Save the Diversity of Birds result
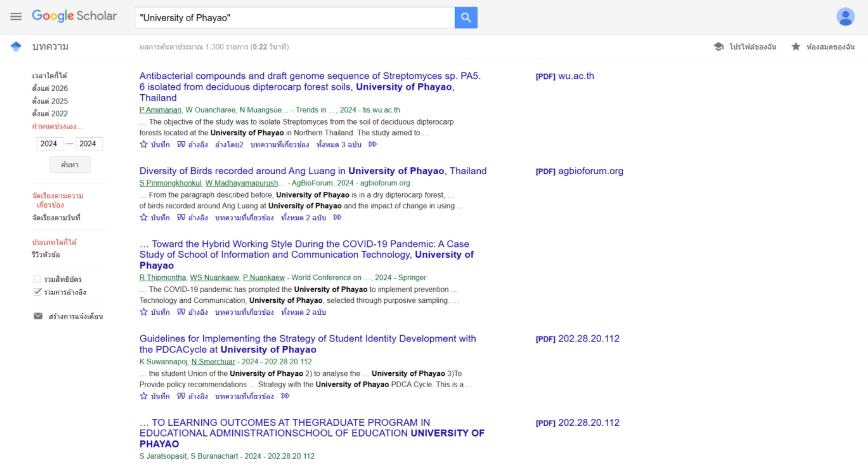 [144, 218]
